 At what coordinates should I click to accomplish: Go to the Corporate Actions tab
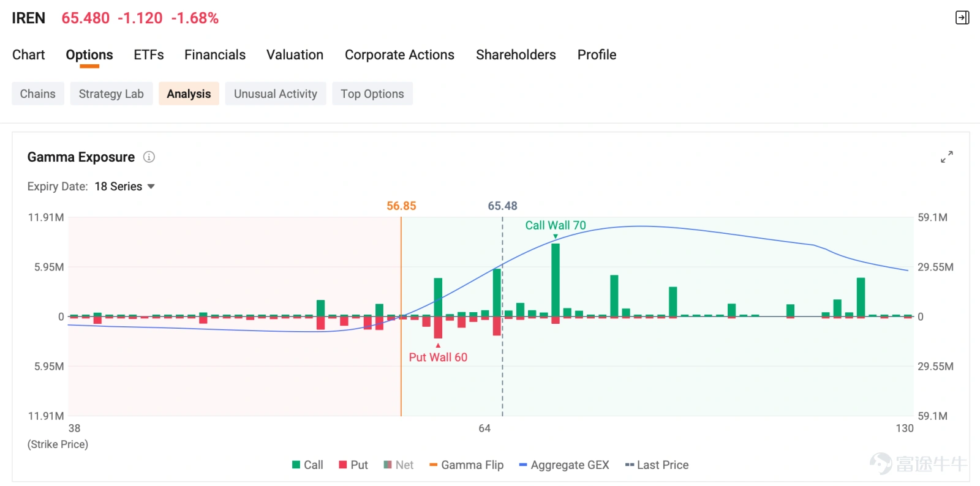coord(399,55)
